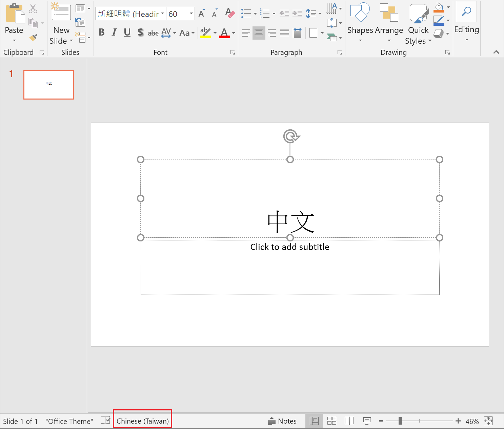The width and height of the screenshot is (504, 429).
Task: Click Chinese (Taiwan) language indicator
Action: (143, 421)
